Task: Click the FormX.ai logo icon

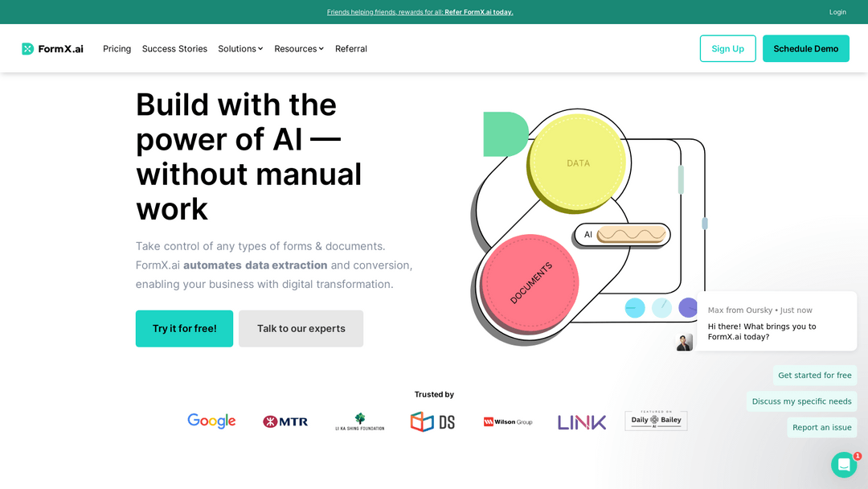Action: point(28,49)
